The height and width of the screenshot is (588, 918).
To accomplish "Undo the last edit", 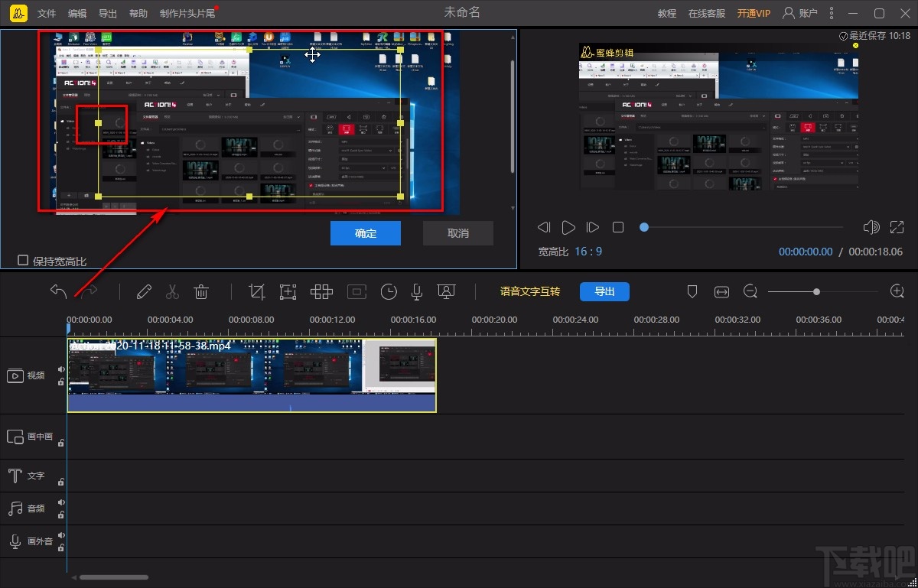I will [x=58, y=291].
